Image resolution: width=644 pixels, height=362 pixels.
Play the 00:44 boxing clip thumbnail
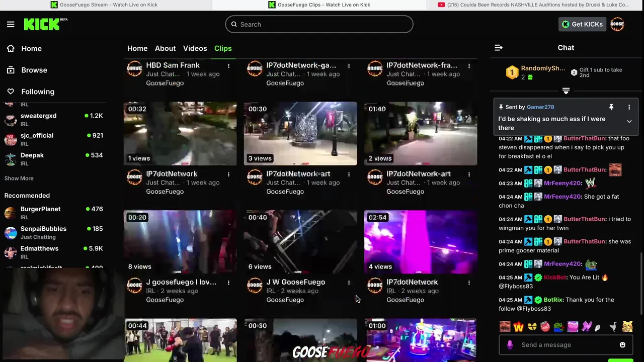pyautogui.click(x=180, y=340)
